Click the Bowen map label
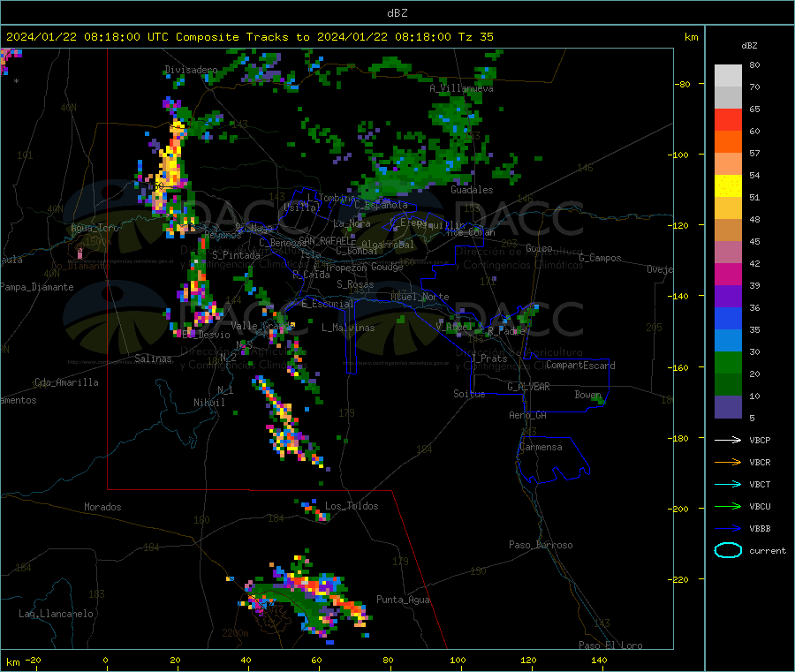The width and height of the screenshot is (795, 672). pos(588,395)
